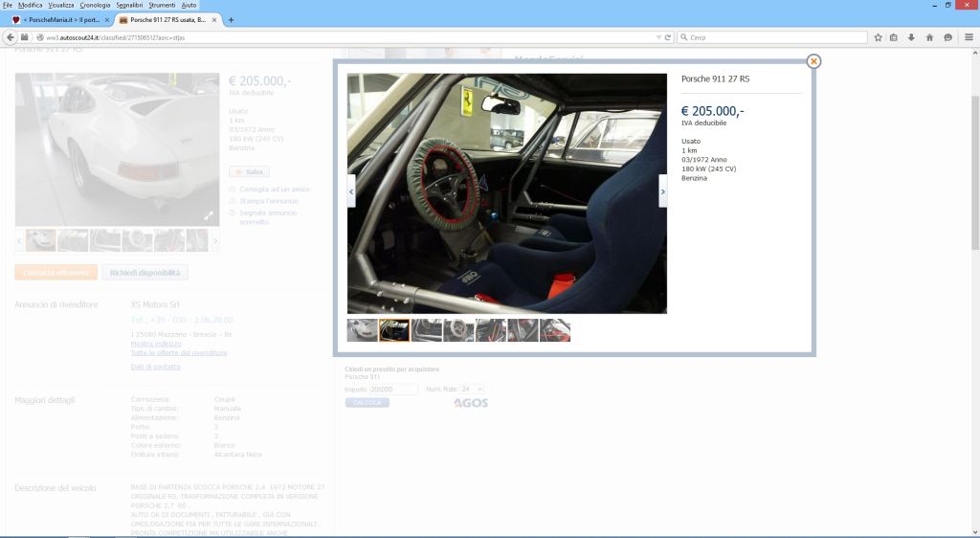Click the CALCOLA button
980x538 pixels.
click(367, 403)
